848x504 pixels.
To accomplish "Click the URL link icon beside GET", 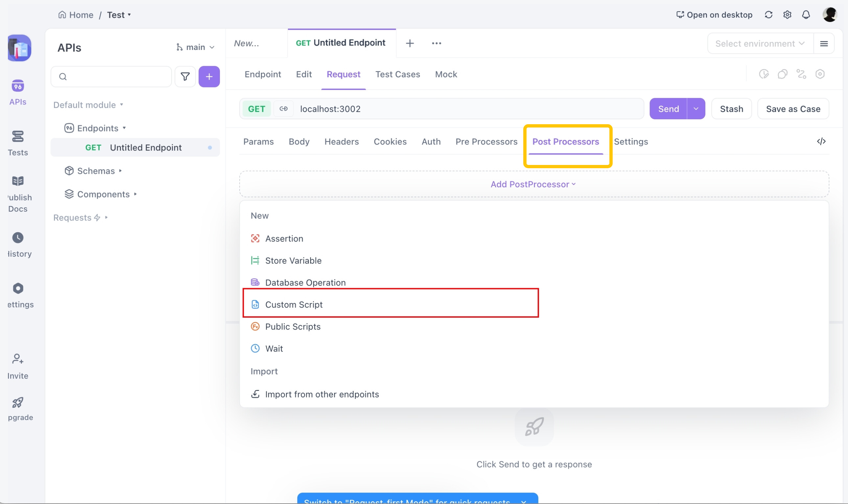I will (283, 109).
